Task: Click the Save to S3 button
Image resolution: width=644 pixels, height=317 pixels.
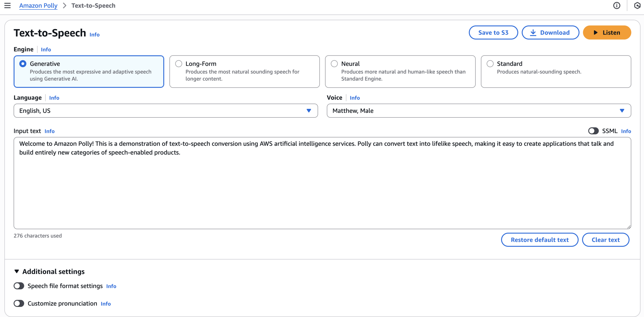Action: tap(493, 32)
